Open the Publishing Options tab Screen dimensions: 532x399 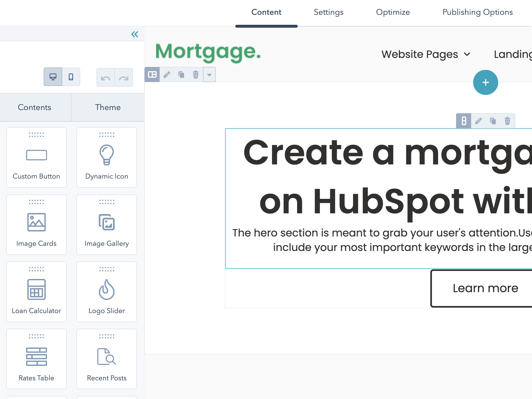(x=477, y=12)
